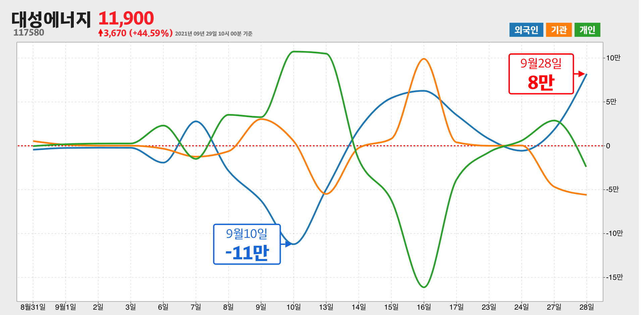The image size is (644, 315).
Task: Click the x-axis label 24일
Action: coord(521,307)
